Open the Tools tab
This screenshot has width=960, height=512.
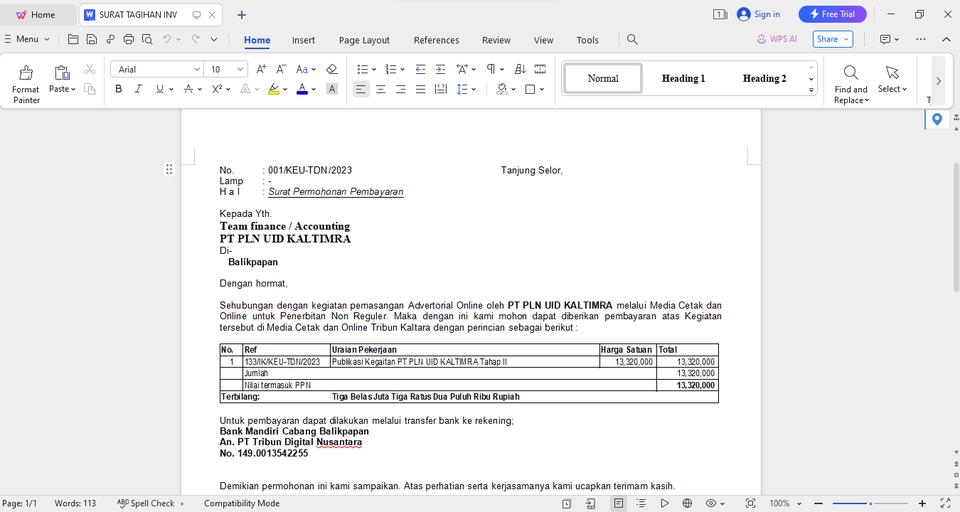click(x=587, y=40)
